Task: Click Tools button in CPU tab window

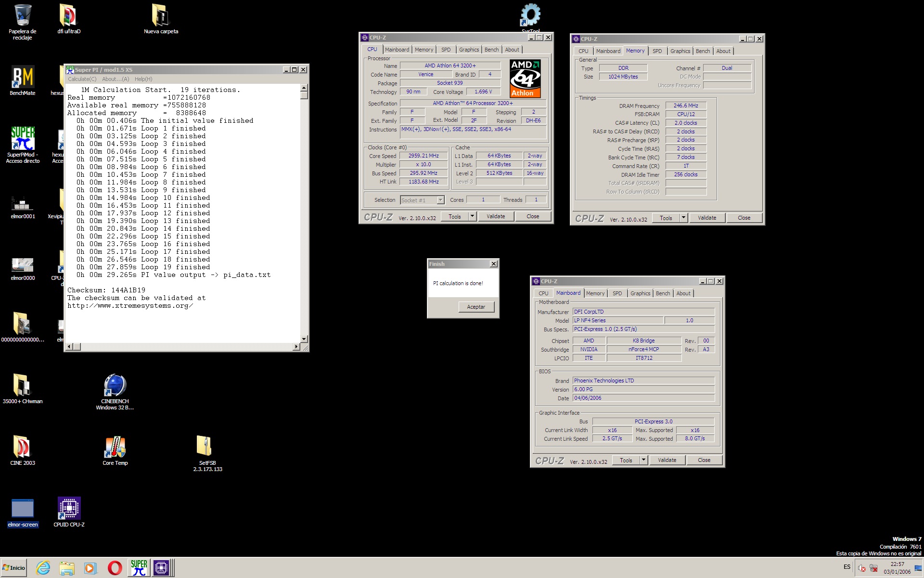Action: pos(455,216)
